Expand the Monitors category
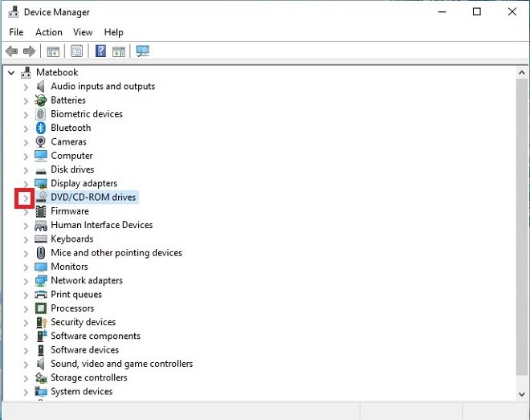 click(x=26, y=267)
